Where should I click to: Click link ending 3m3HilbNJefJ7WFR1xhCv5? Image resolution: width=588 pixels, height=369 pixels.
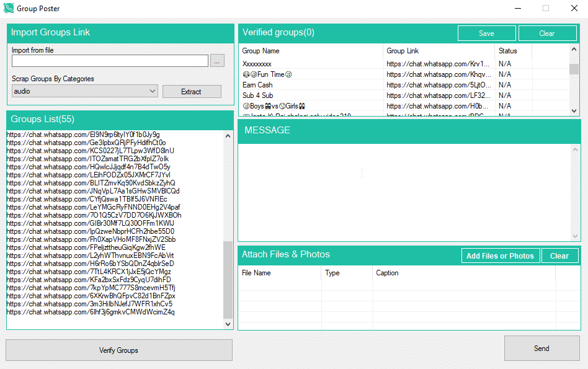click(x=89, y=304)
